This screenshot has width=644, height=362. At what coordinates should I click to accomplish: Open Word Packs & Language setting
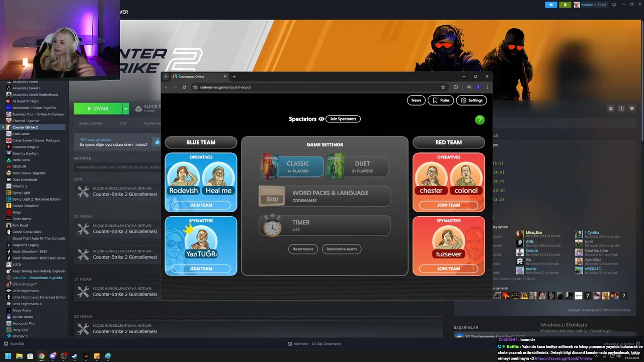click(x=325, y=196)
